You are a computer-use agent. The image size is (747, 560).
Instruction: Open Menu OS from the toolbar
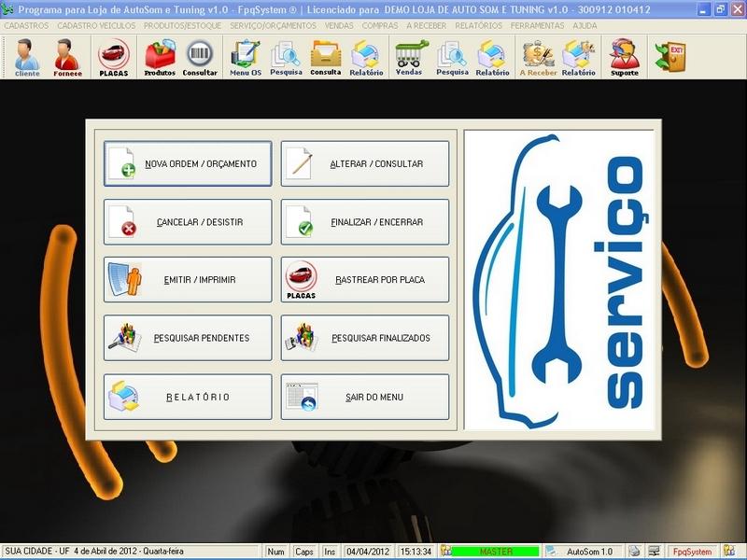(246, 58)
